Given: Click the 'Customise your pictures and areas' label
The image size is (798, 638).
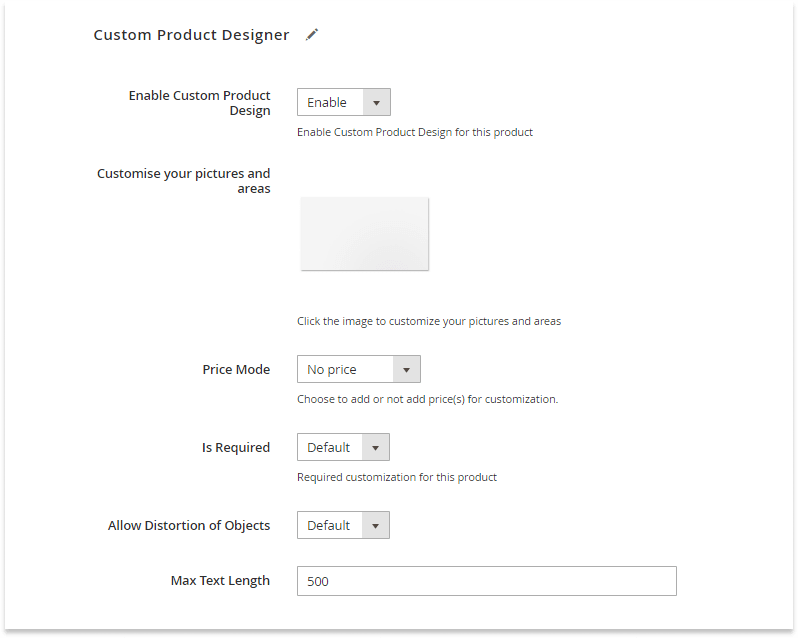Looking at the screenshot, I should pos(184,181).
